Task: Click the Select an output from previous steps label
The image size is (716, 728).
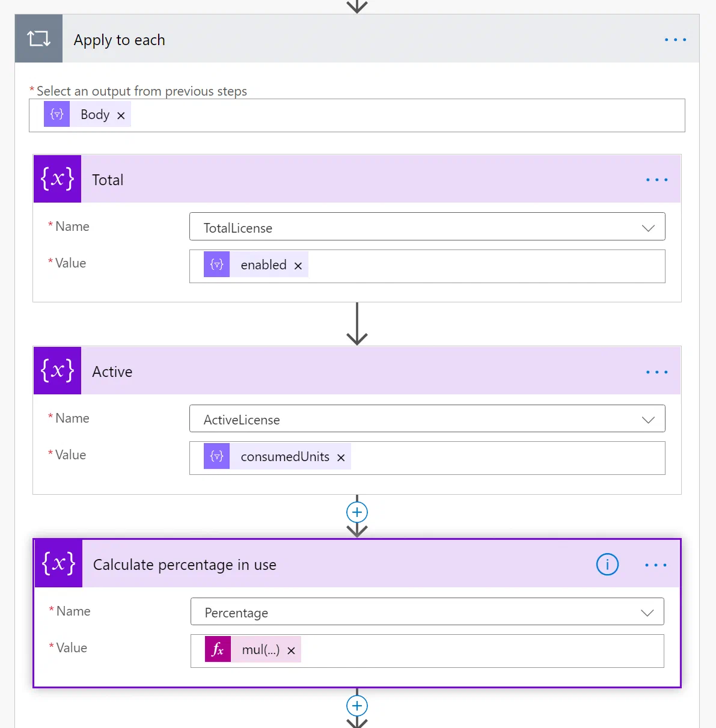Action: coord(142,91)
